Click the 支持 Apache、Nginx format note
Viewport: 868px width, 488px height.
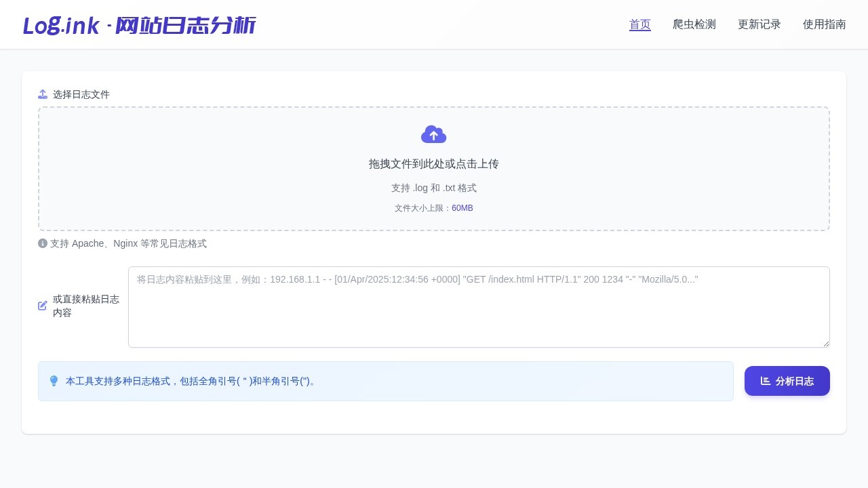click(x=128, y=243)
